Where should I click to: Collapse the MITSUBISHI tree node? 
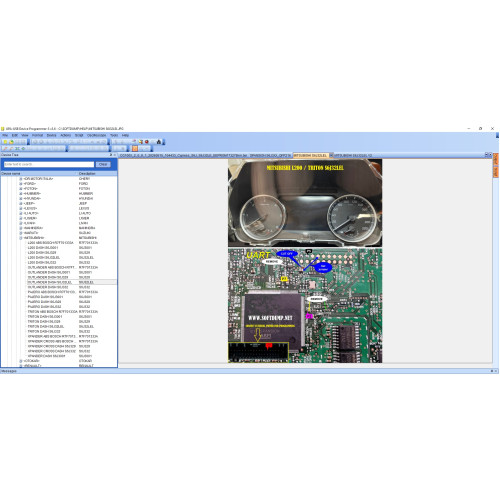21,238
